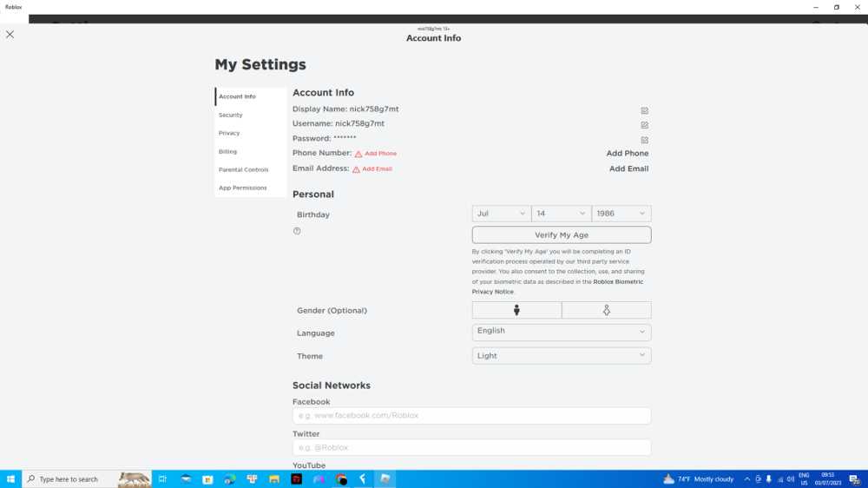This screenshot has width=868, height=488.
Task: Switch to the Security settings tab
Action: coord(250,115)
